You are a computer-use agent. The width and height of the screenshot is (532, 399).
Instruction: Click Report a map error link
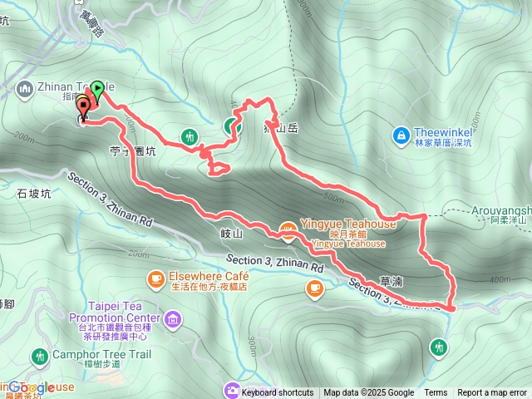[x=491, y=393]
